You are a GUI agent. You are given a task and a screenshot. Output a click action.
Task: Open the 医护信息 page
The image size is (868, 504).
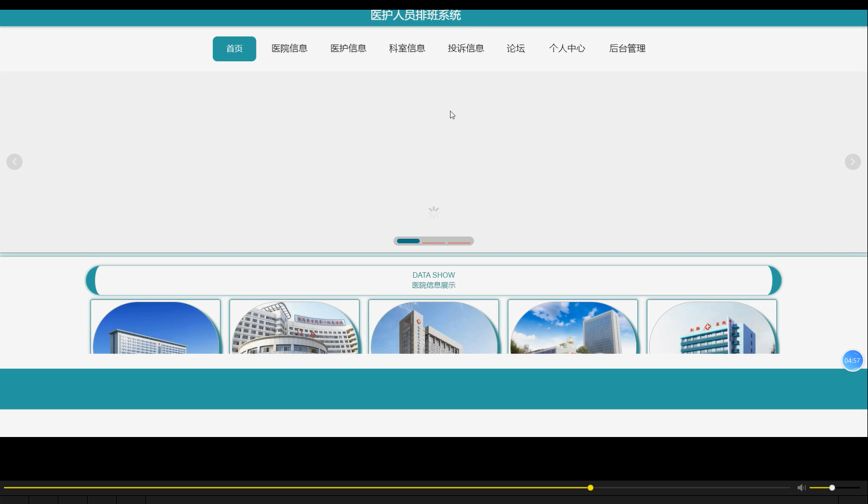(x=348, y=49)
